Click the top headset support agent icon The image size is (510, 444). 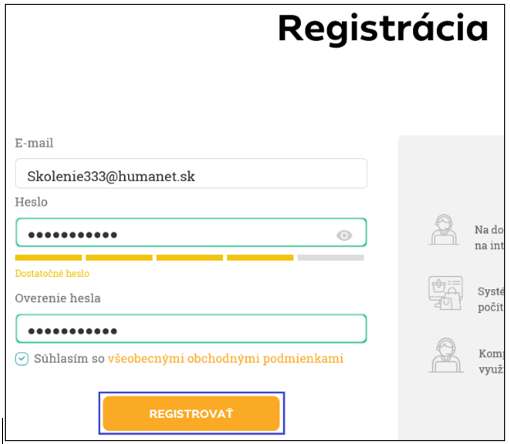(x=444, y=230)
